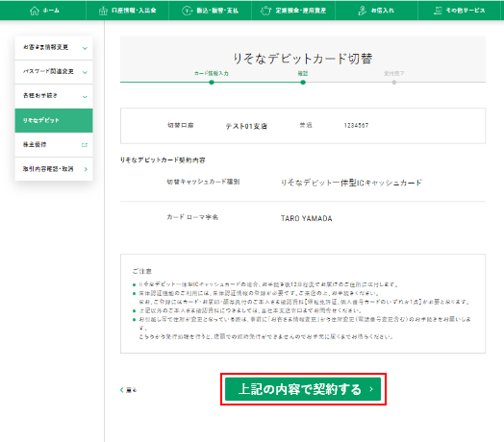This screenshot has width=504, height=442.
Task: Expand パスワード関連変更 sidebar chevron
Action: [85, 72]
